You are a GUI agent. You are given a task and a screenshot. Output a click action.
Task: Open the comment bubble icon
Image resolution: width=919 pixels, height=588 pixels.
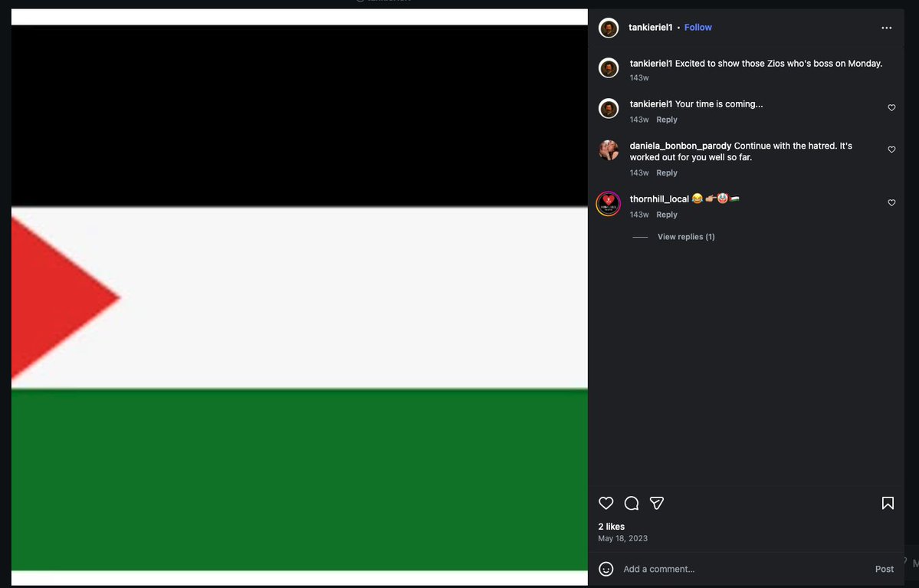632,503
